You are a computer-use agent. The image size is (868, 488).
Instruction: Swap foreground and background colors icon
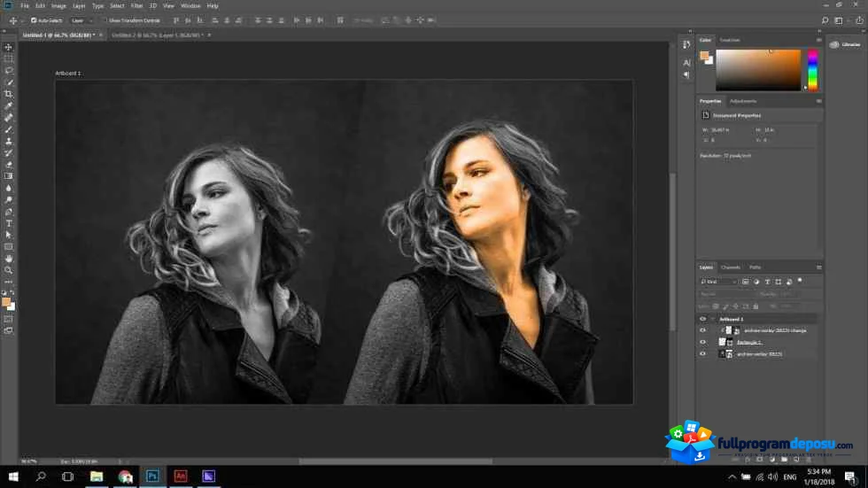point(12,293)
